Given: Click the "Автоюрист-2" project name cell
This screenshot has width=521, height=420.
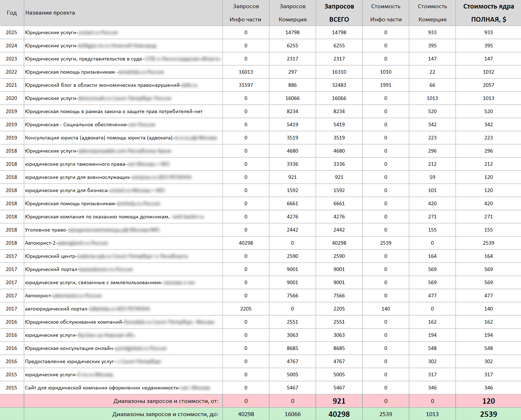Looking at the screenshot, I should 41,243.
